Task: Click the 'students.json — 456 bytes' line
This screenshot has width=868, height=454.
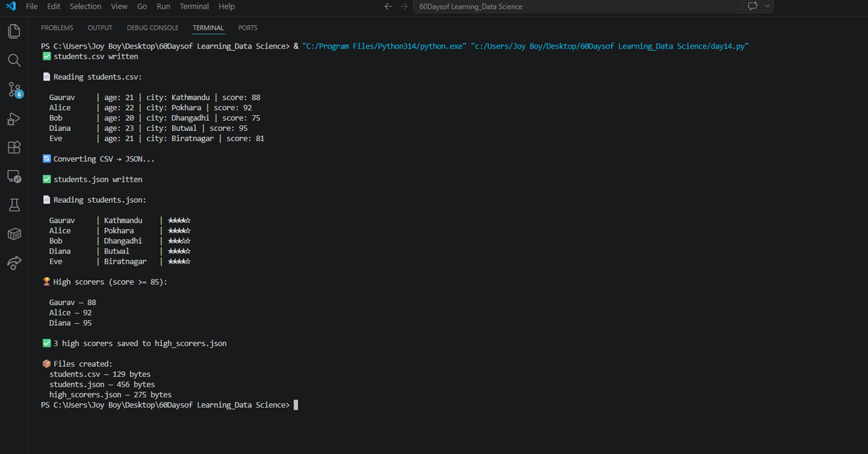Action: pos(102,384)
